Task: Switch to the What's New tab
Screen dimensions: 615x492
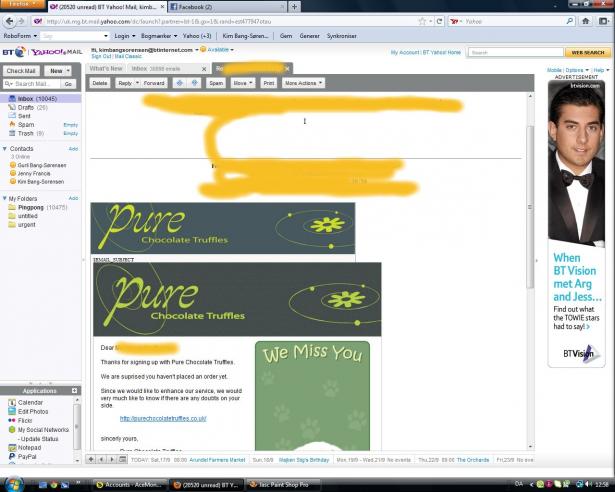Action: click(x=106, y=69)
